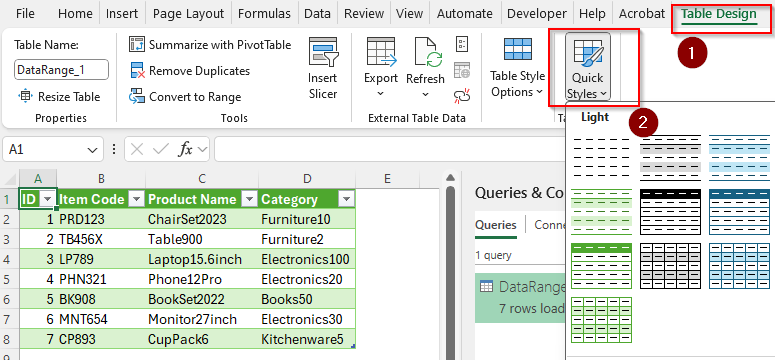Screen dimensions: 775x360
Task: Expand the Refresh dropdown menu
Action: (x=425, y=85)
